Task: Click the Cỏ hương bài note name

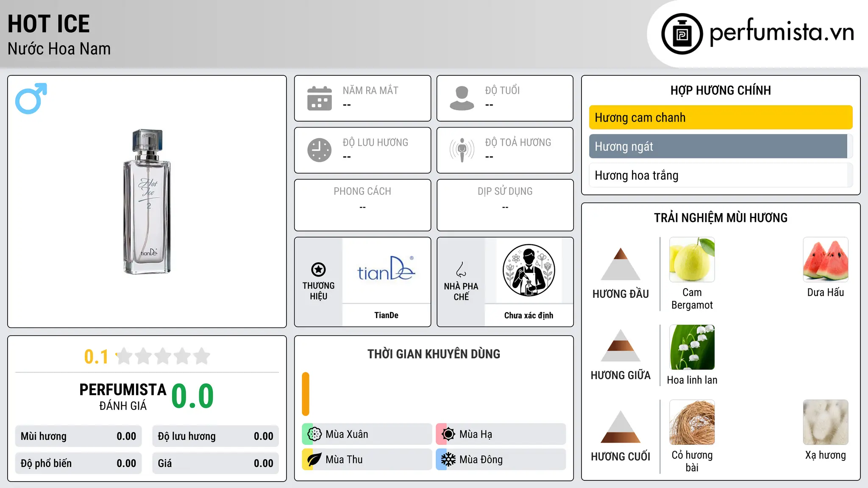Action: [x=692, y=461]
